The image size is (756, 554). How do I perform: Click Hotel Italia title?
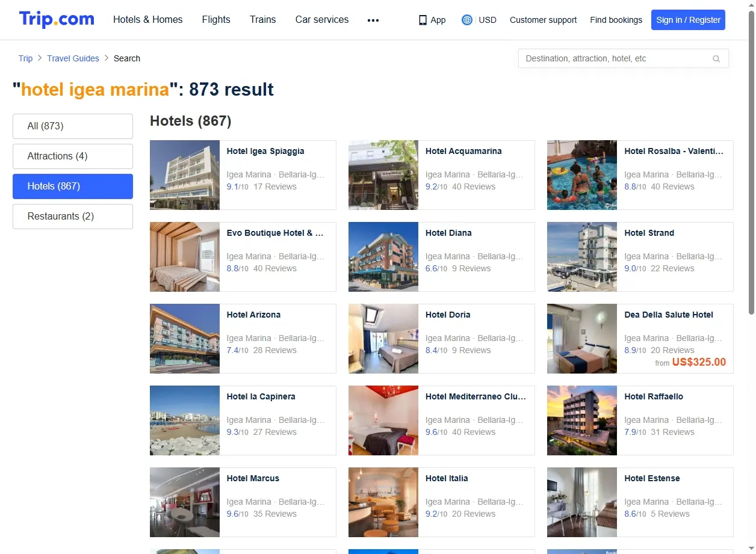tap(447, 478)
